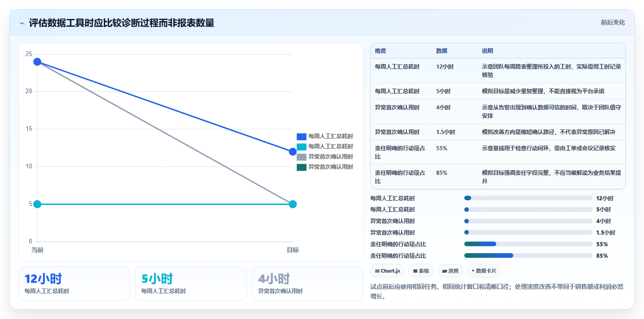The width and height of the screenshot is (644, 319).
Task: Click the description starting 示意基线用于检查行动闭环
Action: 549,148
